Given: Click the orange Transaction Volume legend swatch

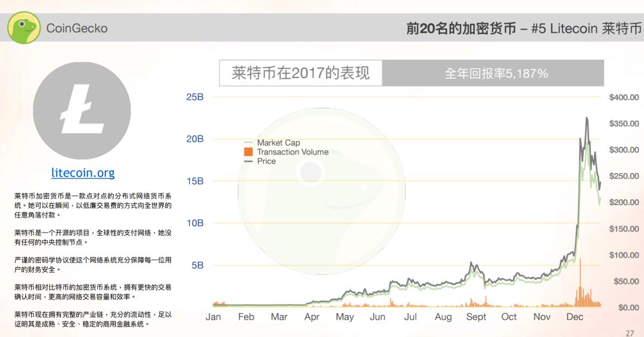Looking at the screenshot, I should click(x=249, y=152).
